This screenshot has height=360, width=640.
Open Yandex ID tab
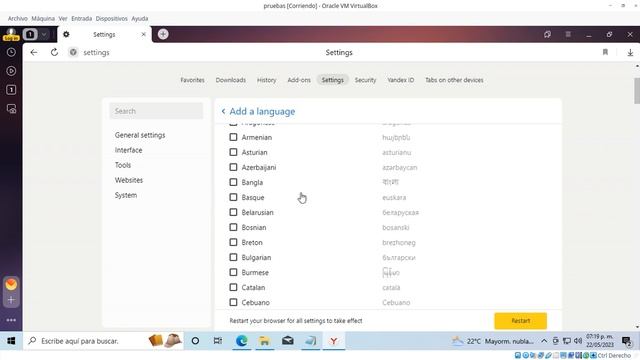(400, 80)
